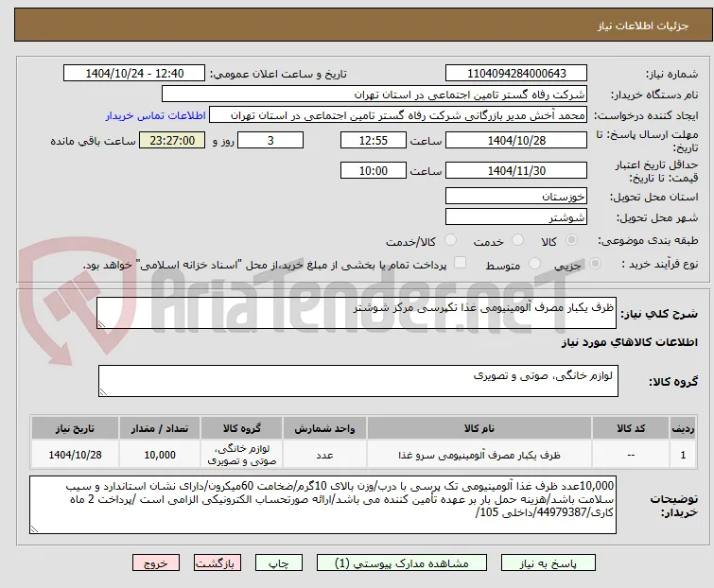714x588 pixels.
Task: Click the response deadline date 1404/10/28 field
Action: [x=516, y=140]
